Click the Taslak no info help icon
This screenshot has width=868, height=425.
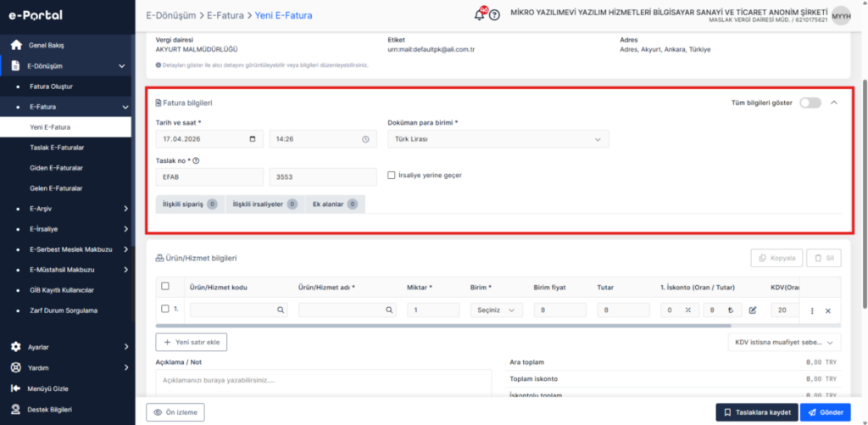[196, 160]
